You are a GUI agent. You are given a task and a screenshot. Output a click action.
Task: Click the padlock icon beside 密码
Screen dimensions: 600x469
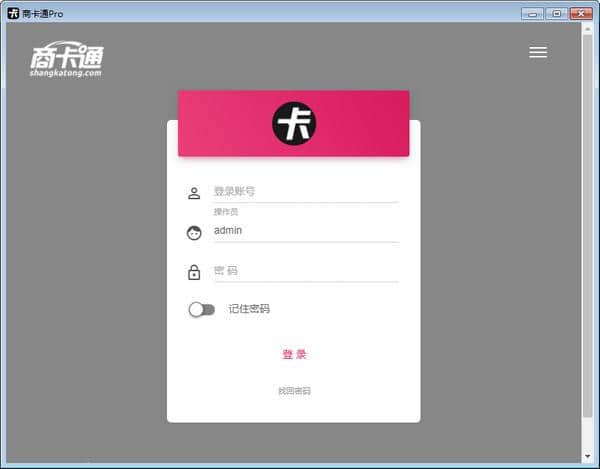(194, 272)
